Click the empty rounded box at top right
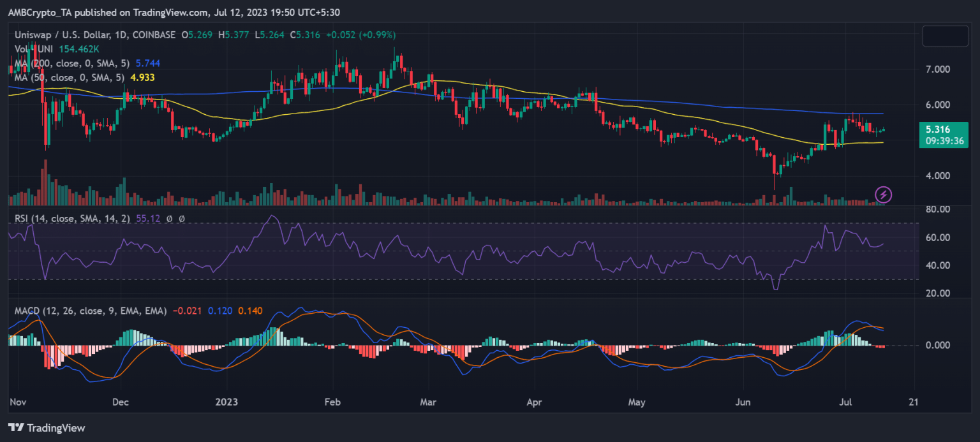Image resolution: width=980 pixels, height=442 pixels. point(945,35)
